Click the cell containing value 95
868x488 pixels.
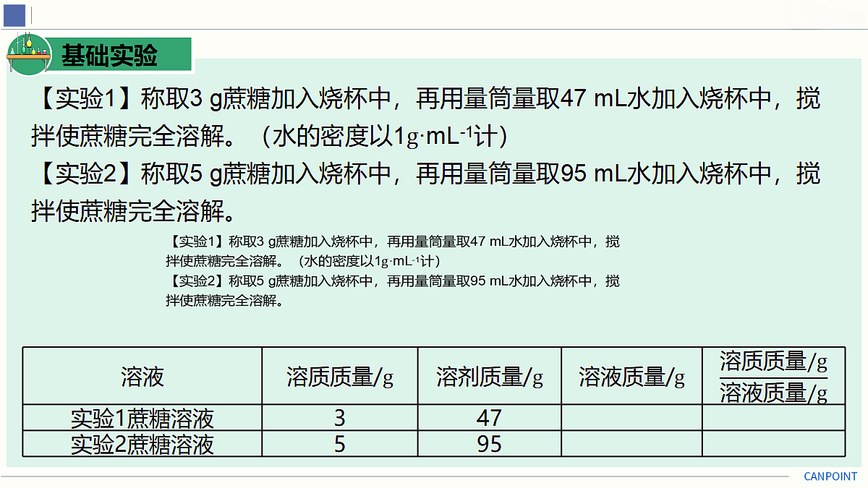click(x=490, y=443)
